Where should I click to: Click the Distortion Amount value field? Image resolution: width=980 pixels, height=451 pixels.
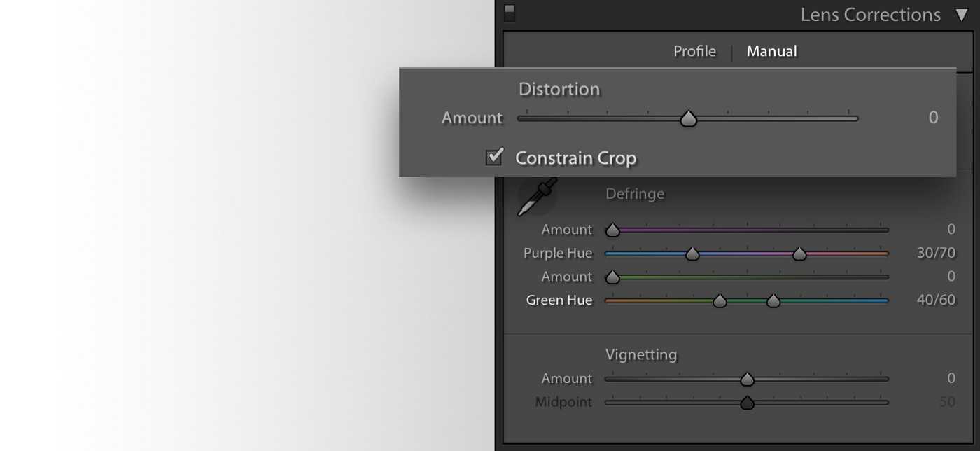[932, 118]
